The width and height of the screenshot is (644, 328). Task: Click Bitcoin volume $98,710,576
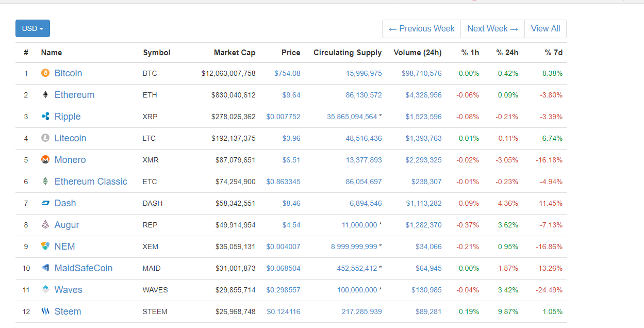[422, 73]
